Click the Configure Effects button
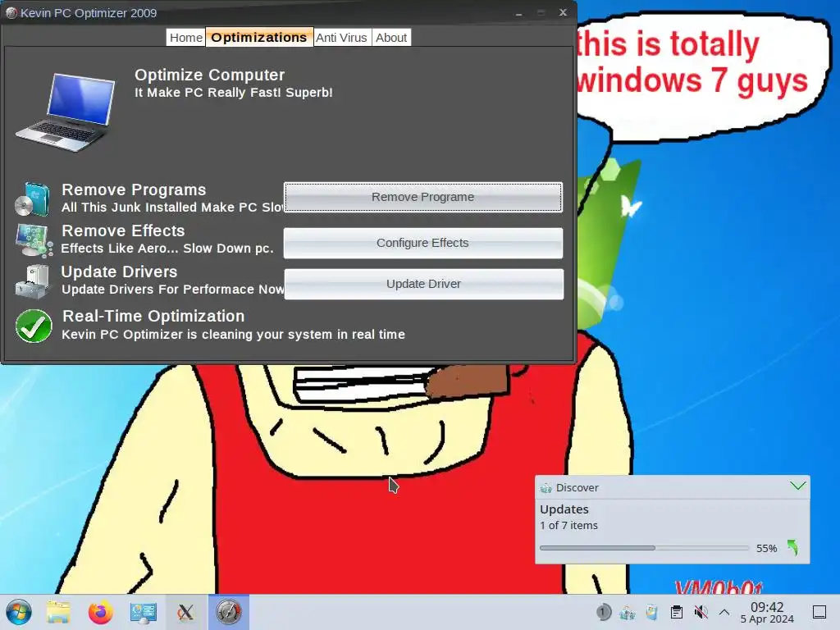 (423, 243)
